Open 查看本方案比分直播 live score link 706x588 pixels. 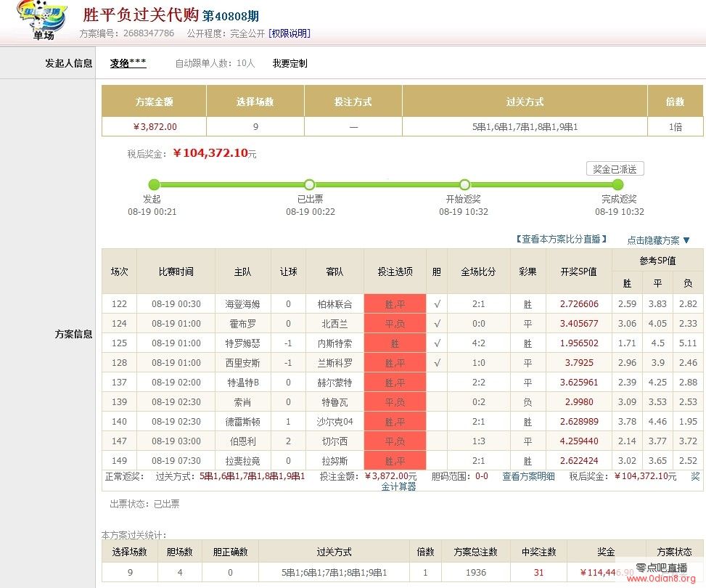point(562,240)
